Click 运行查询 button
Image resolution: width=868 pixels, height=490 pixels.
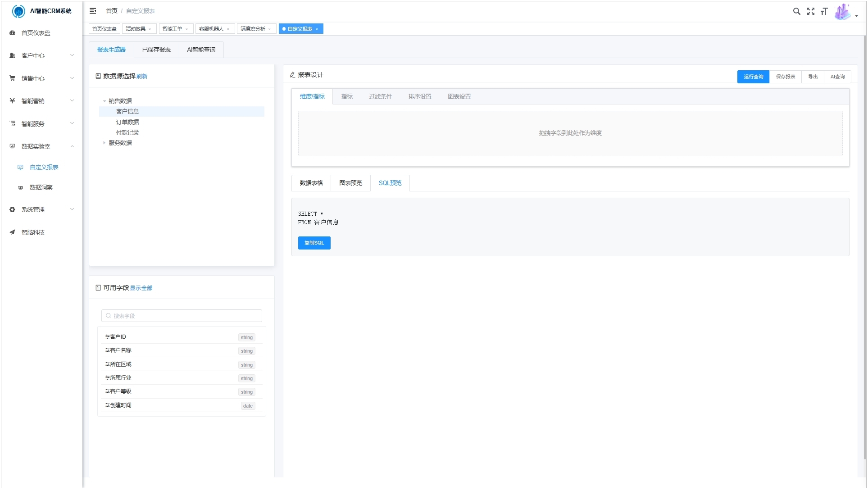point(753,77)
